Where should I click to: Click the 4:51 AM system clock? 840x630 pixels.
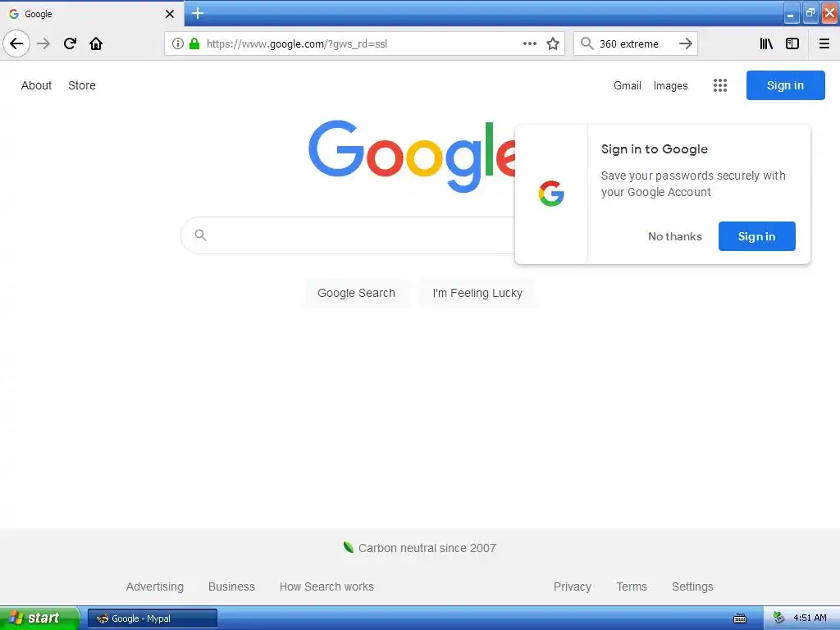[x=810, y=618]
